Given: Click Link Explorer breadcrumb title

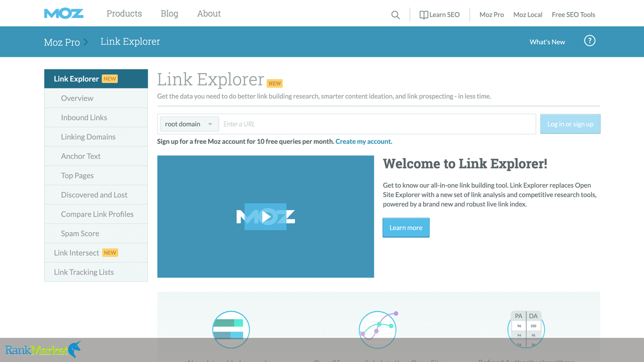Looking at the screenshot, I should click(130, 42).
